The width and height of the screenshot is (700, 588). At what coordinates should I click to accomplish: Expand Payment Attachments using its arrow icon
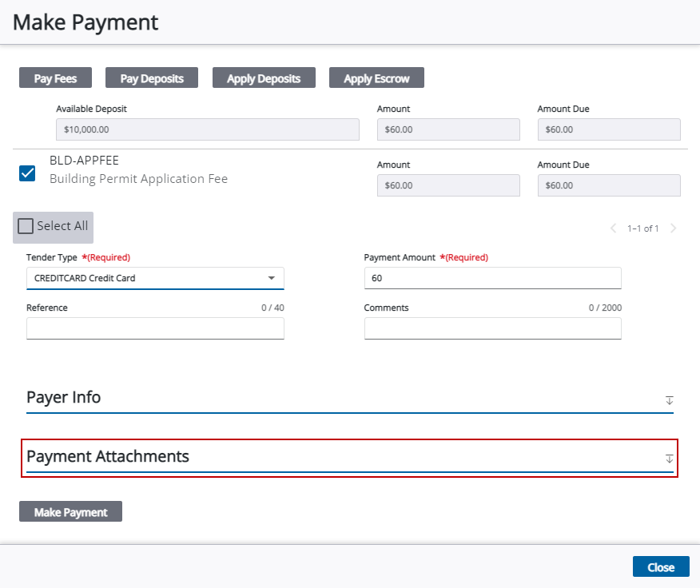click(x=670, y=459)
